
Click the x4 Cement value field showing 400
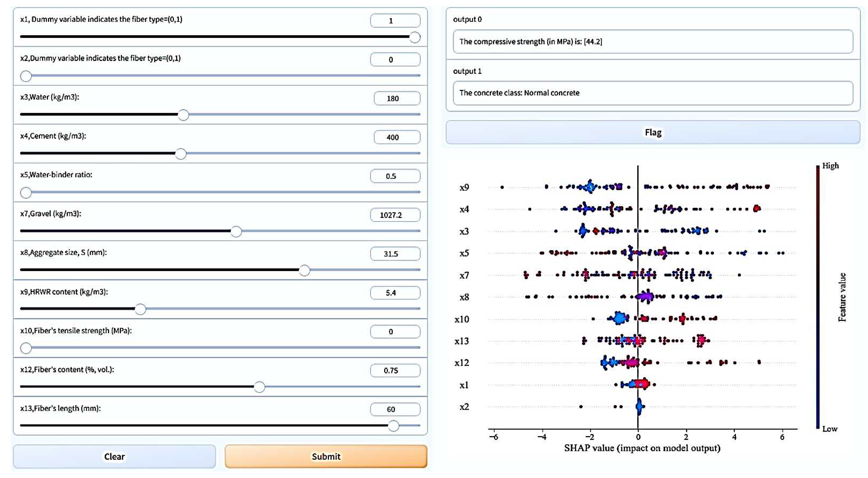coord(397,137)
